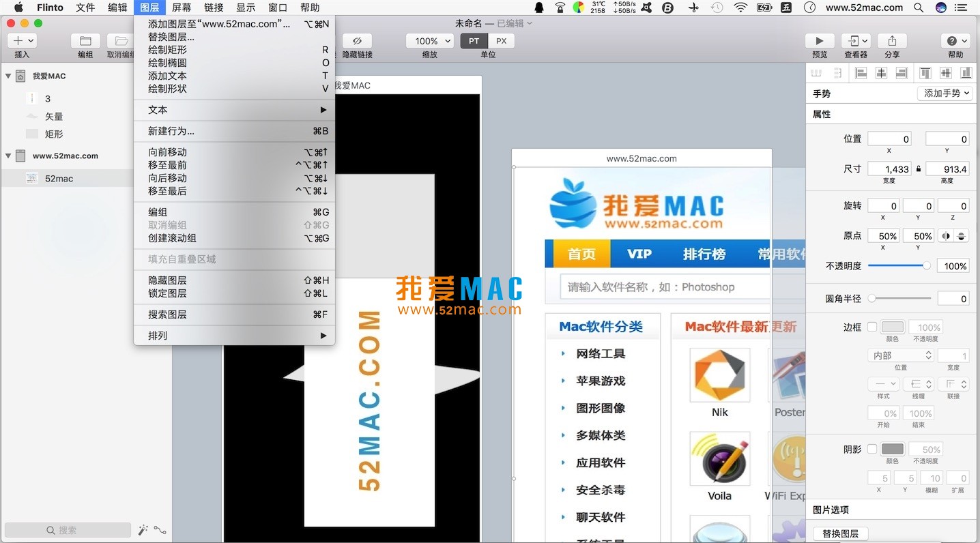
Task: Open the Add Gesture (添加手势) dropdown
Action: click(945, 93)
